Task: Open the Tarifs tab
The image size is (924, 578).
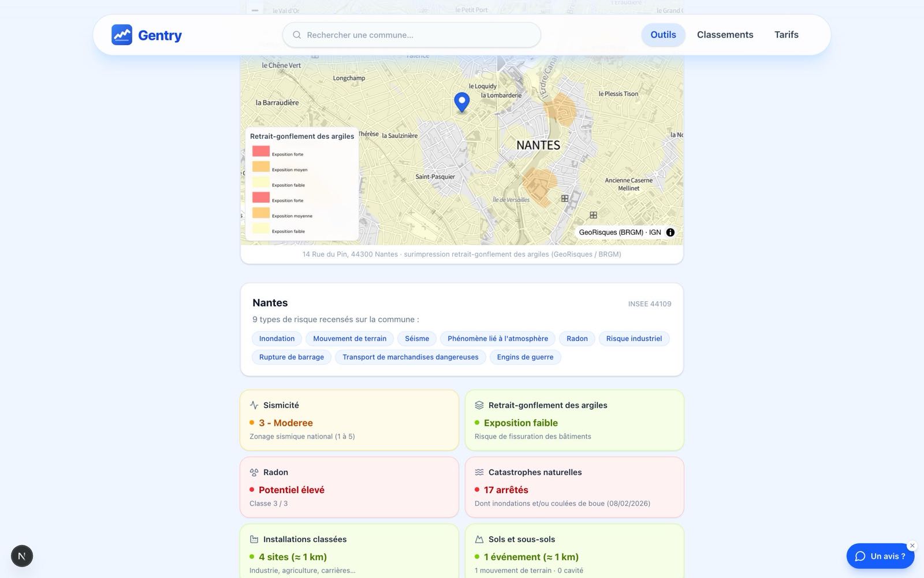Action: pos(786,35)
